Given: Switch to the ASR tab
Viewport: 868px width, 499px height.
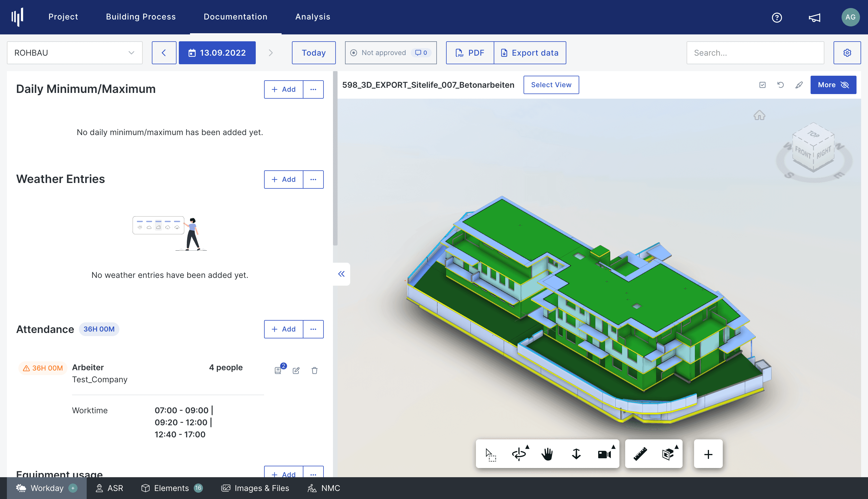Looking at the screenshot, I should point(109,488).
